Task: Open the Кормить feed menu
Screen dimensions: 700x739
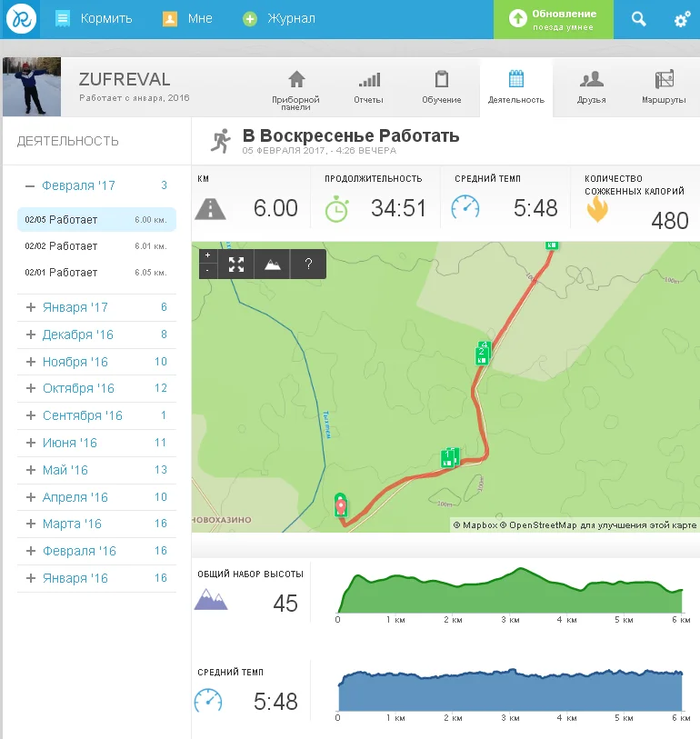Action: [94, 19]
